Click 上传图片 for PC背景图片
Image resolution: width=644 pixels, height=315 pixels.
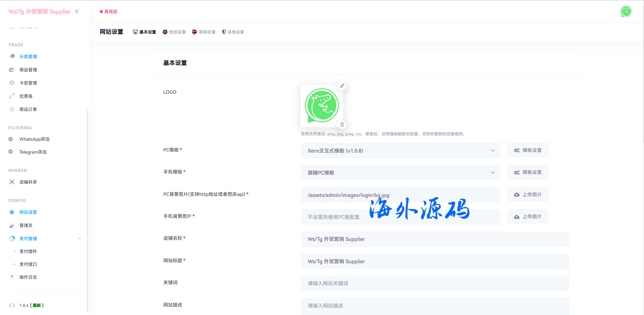point(527,195)
